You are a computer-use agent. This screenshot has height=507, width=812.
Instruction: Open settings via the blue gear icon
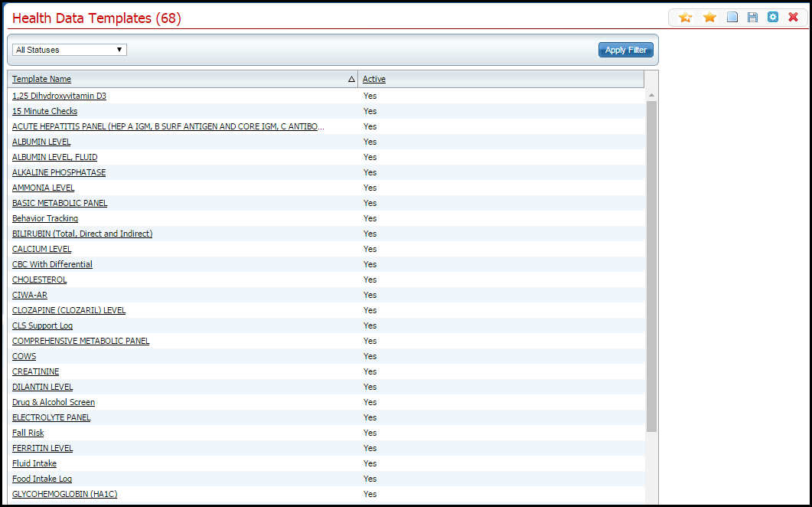click(x=773, y=18)
